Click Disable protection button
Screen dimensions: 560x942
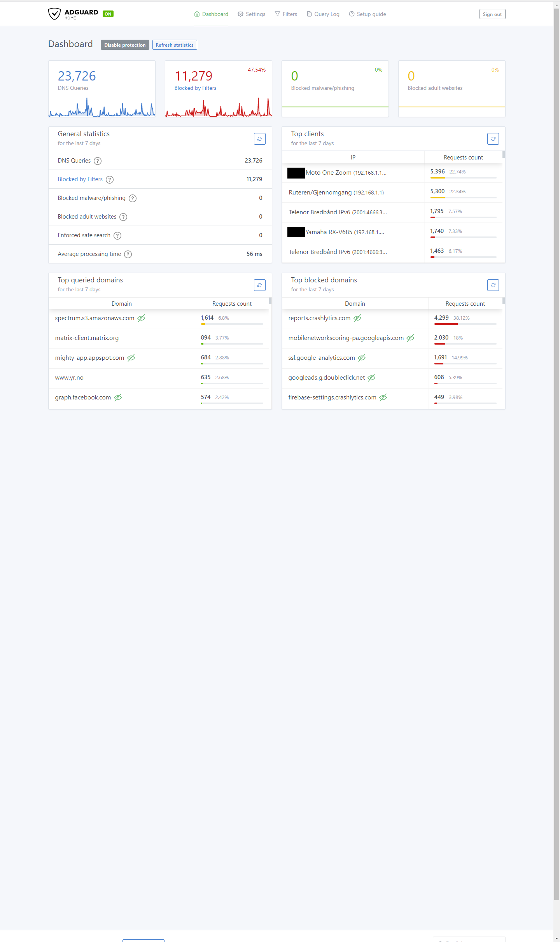point(125,45)
